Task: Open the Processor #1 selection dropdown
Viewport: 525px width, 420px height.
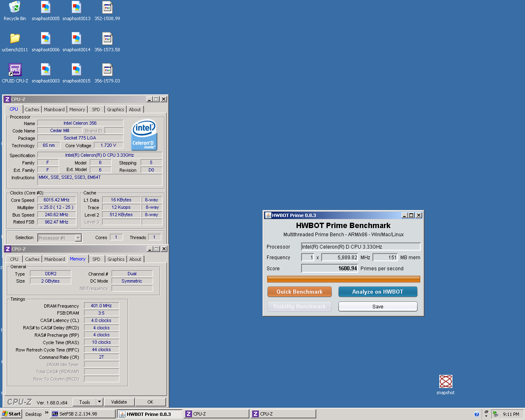Action: point(78,238)
